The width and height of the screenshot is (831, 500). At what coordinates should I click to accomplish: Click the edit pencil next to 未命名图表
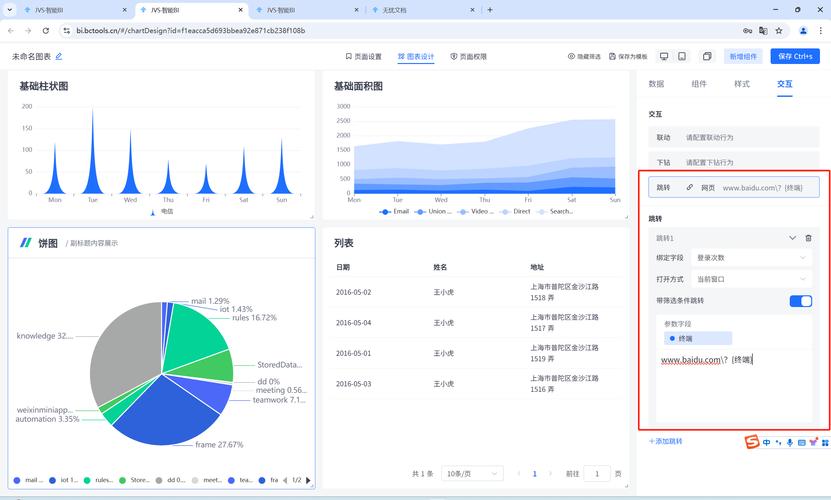click(59, 56)
